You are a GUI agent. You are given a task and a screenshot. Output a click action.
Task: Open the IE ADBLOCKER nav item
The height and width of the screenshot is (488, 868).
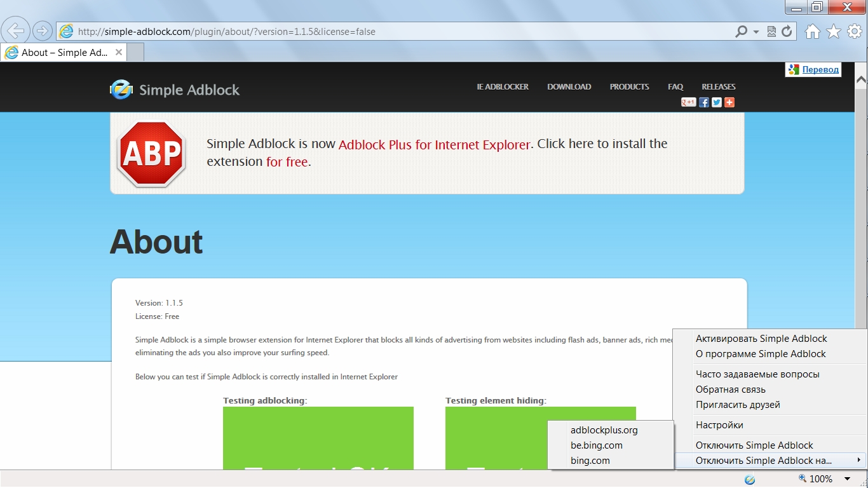[503, 86]
